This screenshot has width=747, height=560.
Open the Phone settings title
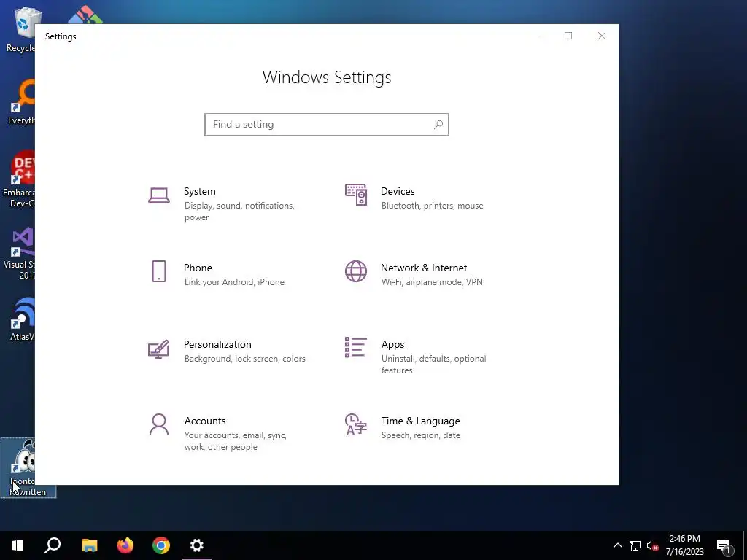click(x=198, y=268)
